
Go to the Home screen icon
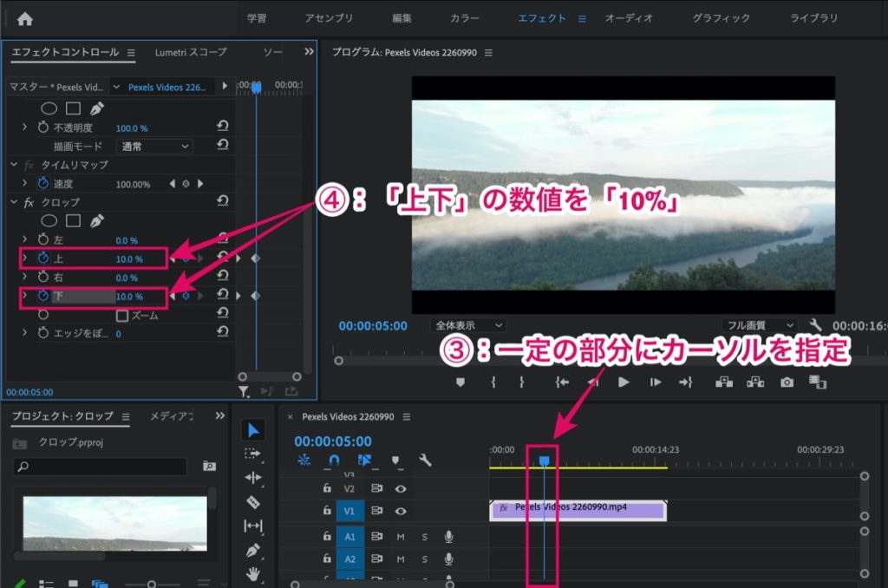[25, 19]
